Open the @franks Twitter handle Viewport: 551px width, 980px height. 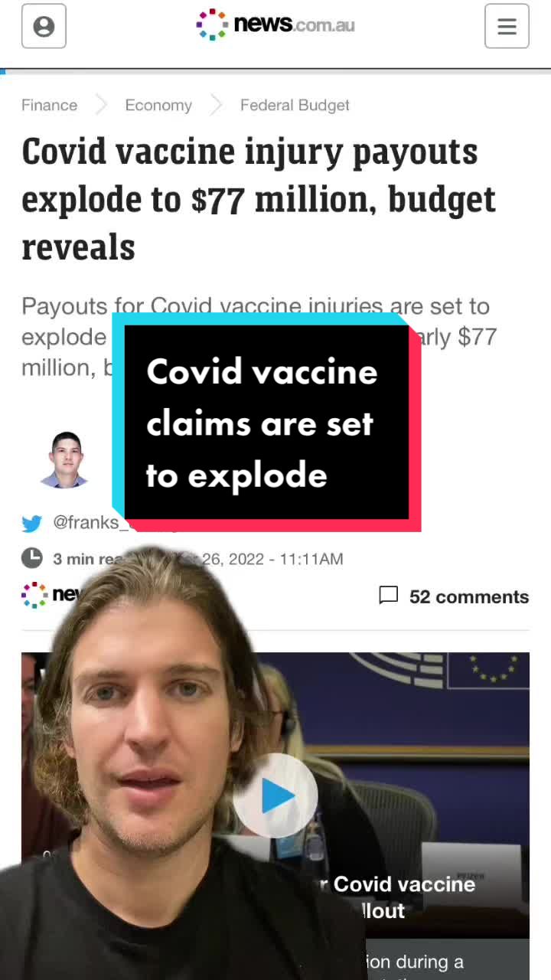86,523
